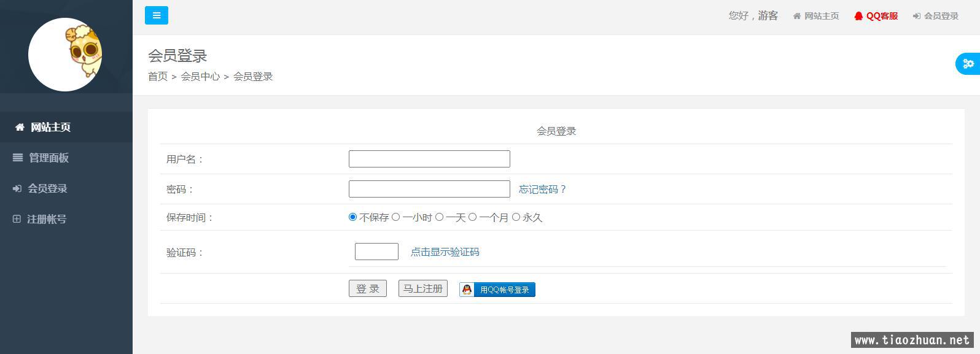Image resolution: width=980 pixels, height=354 pixels.
Task: Open the blue settings gear tab
Action: (968, 64)
